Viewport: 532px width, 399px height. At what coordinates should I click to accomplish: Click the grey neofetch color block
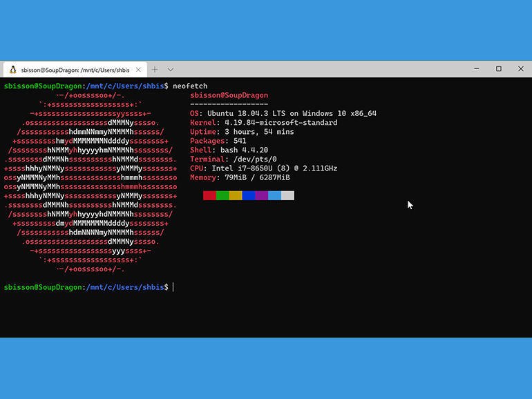tap(287, 195)
